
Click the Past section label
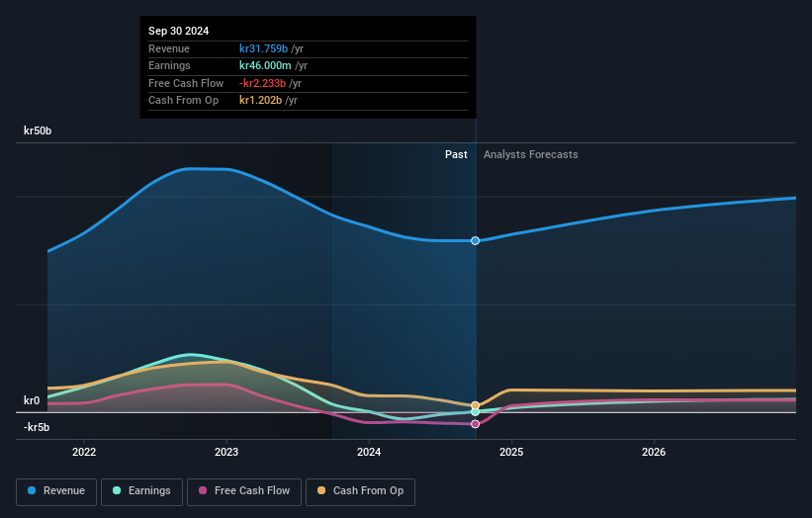tap(456, 155)
